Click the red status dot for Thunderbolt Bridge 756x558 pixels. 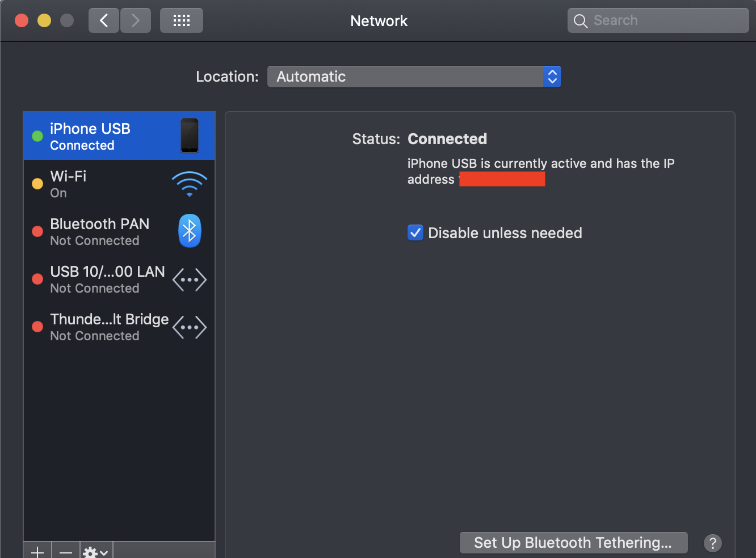(37, 327)
